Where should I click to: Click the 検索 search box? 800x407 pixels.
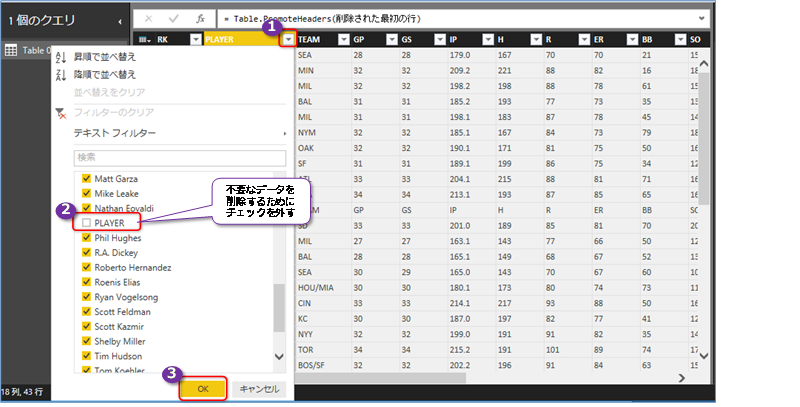[x=180, y=158]
